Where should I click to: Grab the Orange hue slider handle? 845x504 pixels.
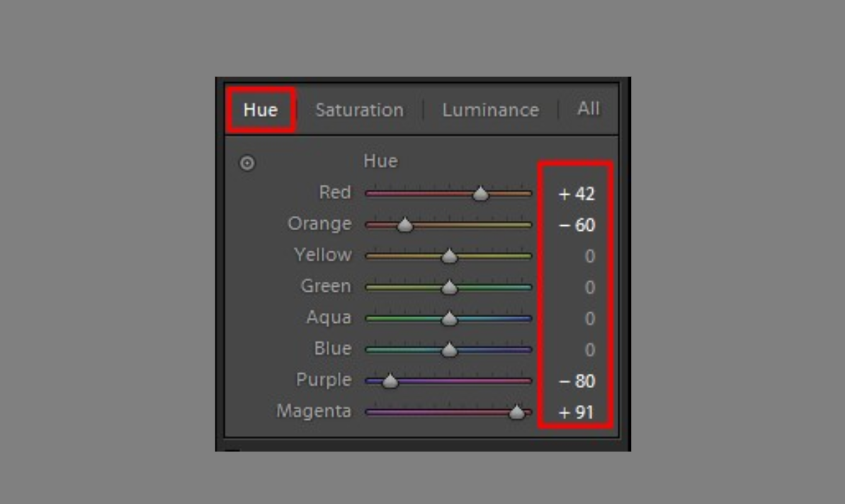(x=404, y=225)
